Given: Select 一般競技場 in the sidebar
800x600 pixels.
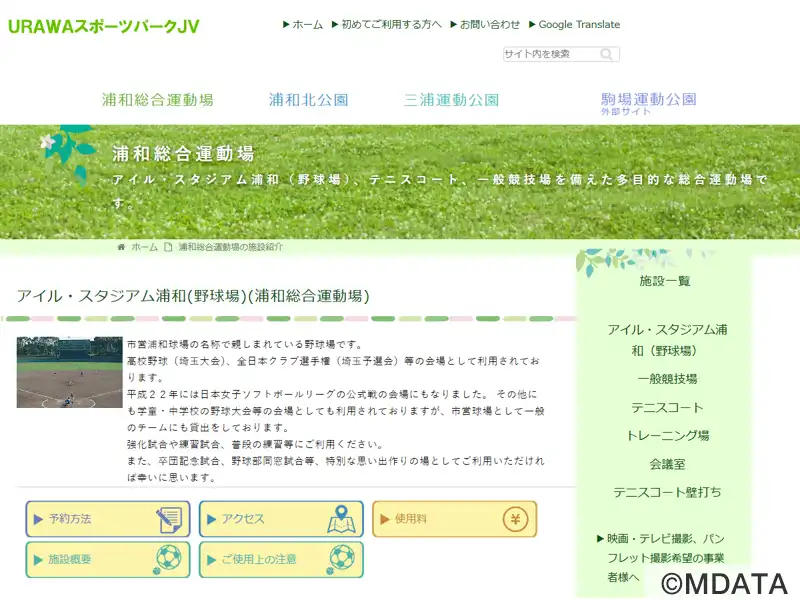Looking at the screenshot, I should (667, 379).
